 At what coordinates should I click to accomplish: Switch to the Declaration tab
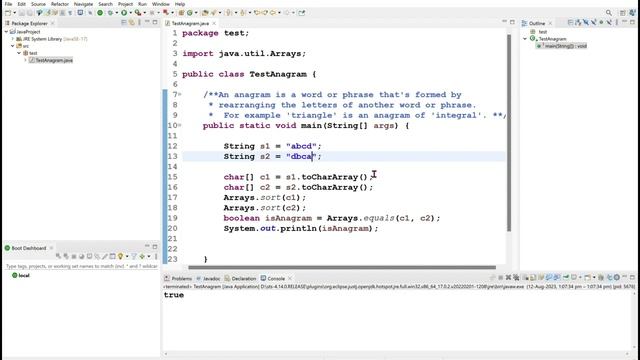(x=240, y=278)
